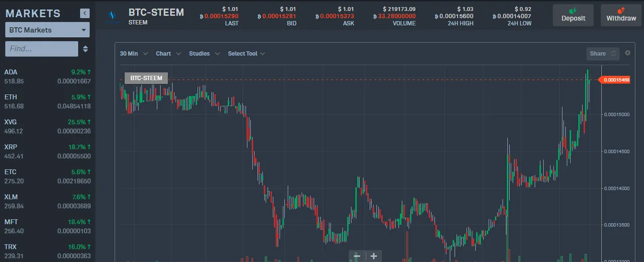Click the BTC-STEEM pair title
Image resolution: width=644 pixels, height=262 pixels.
point(156,12)
